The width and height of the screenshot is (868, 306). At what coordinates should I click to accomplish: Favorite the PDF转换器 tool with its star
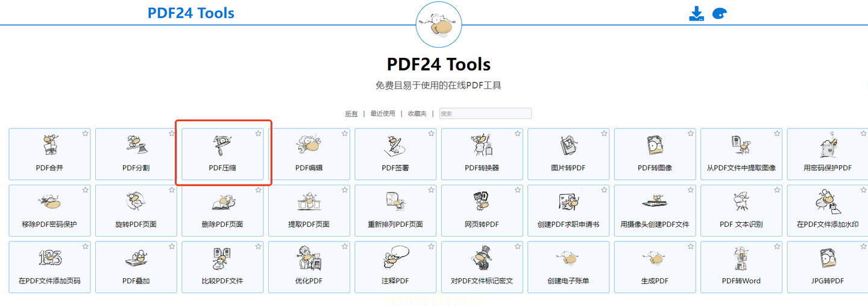(x=518, y=133)
